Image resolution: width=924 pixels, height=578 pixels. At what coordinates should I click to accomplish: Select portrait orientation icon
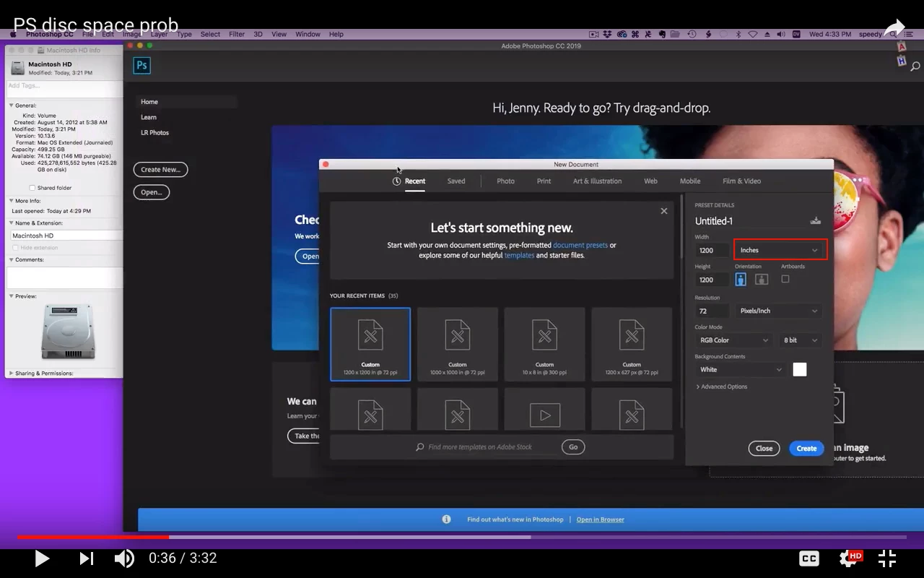tap(741, 280)
